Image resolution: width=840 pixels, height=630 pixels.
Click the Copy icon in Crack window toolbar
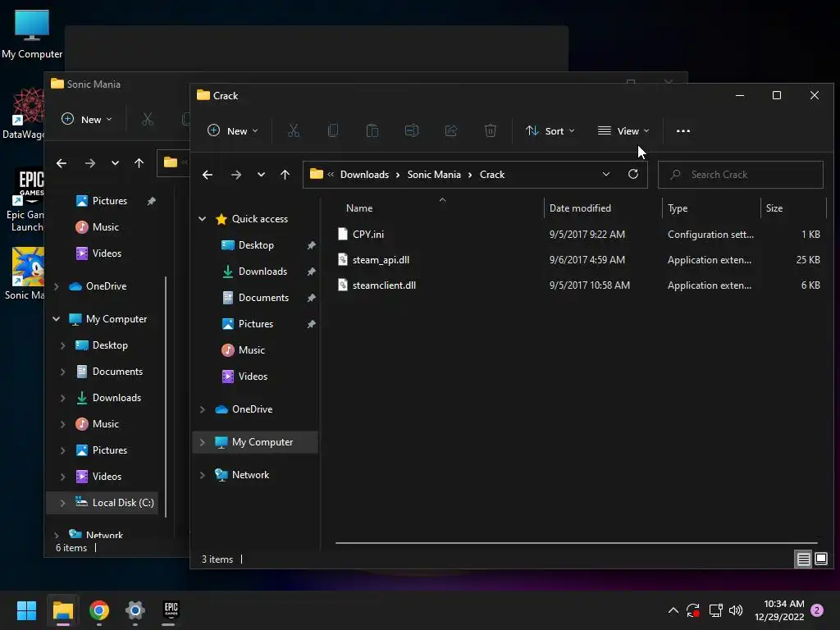coord(333,130)
